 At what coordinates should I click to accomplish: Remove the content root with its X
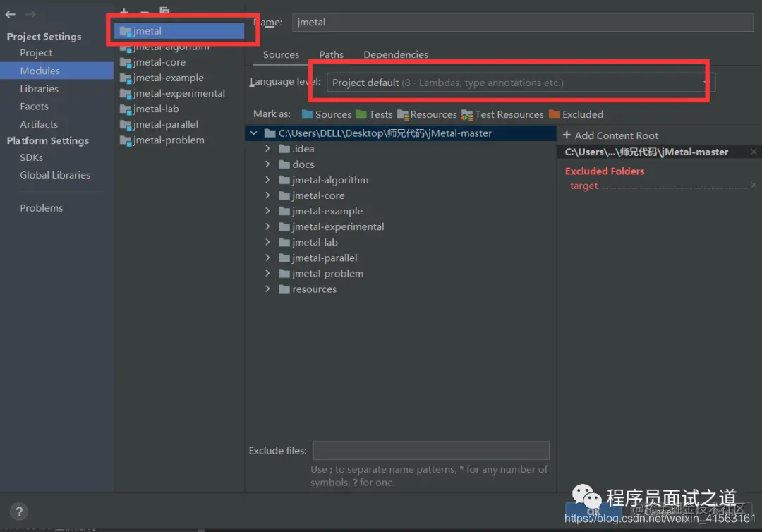pos(754,152)
